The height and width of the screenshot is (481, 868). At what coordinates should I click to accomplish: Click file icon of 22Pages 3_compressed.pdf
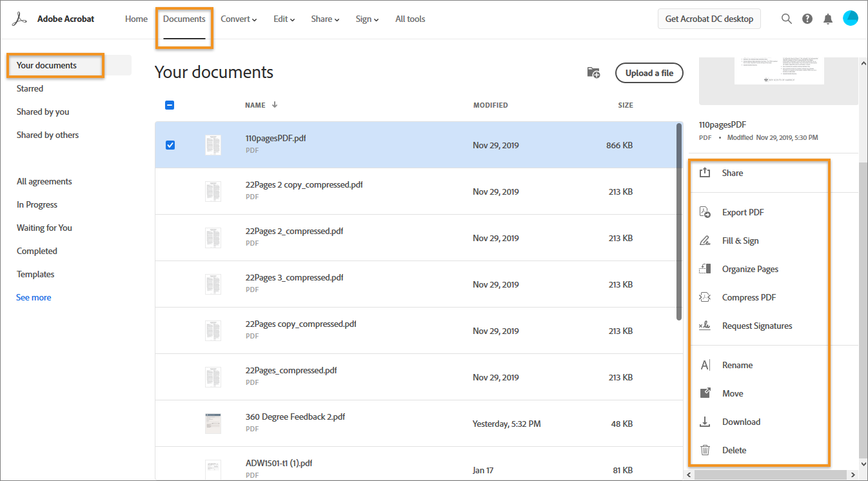pyautogui.click(x=213, y=284)
